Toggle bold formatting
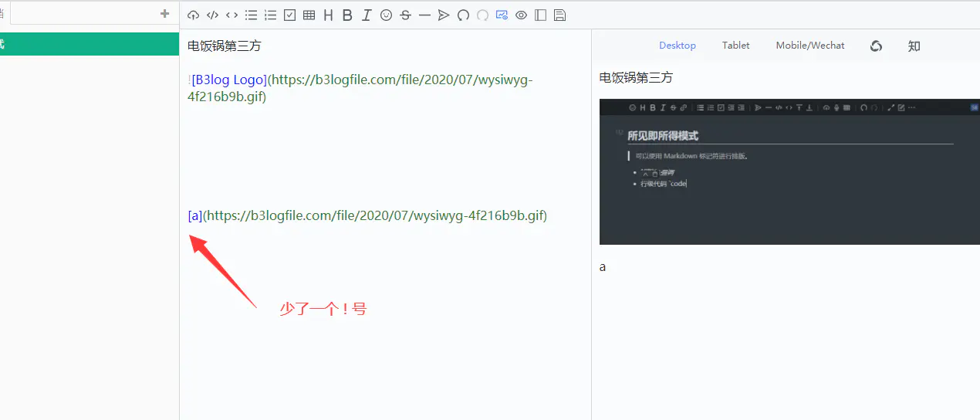Image resolution: width=980 pixels, height=420 pixels. coord(347,15)
